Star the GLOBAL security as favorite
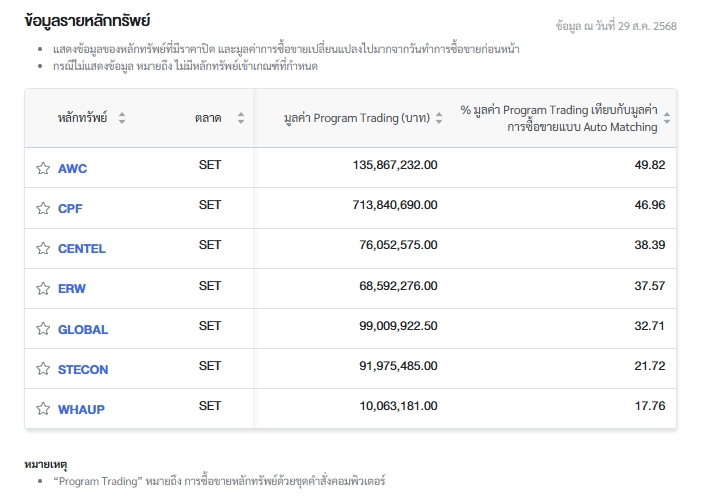Screen dimensions: 702x501 (x=43, y=329)
